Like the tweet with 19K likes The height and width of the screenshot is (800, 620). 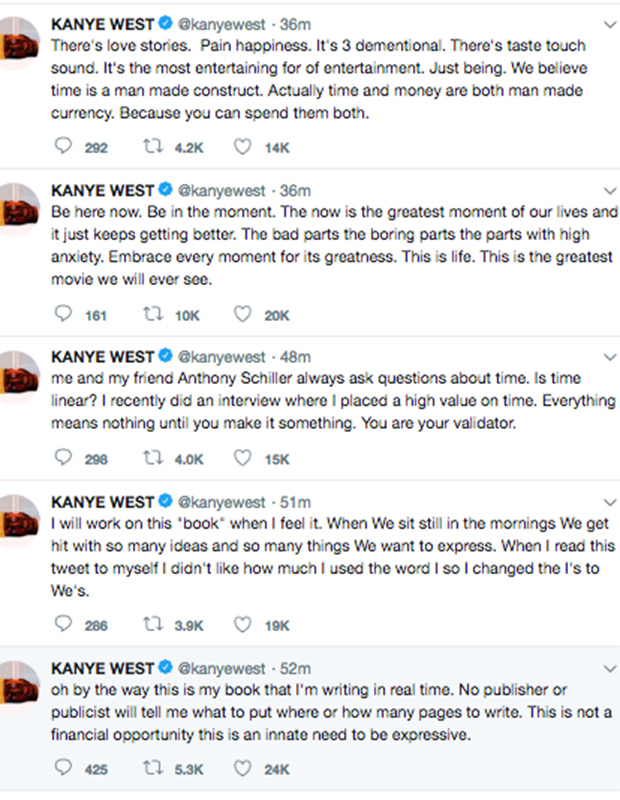tap(244, 625)
